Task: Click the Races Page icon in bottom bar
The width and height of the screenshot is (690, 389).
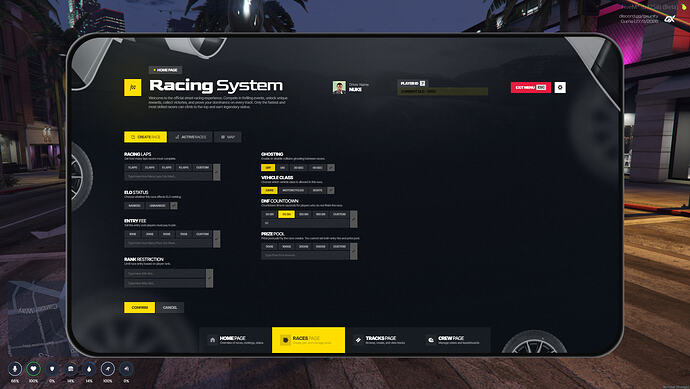Action: [x=285, y=340]
